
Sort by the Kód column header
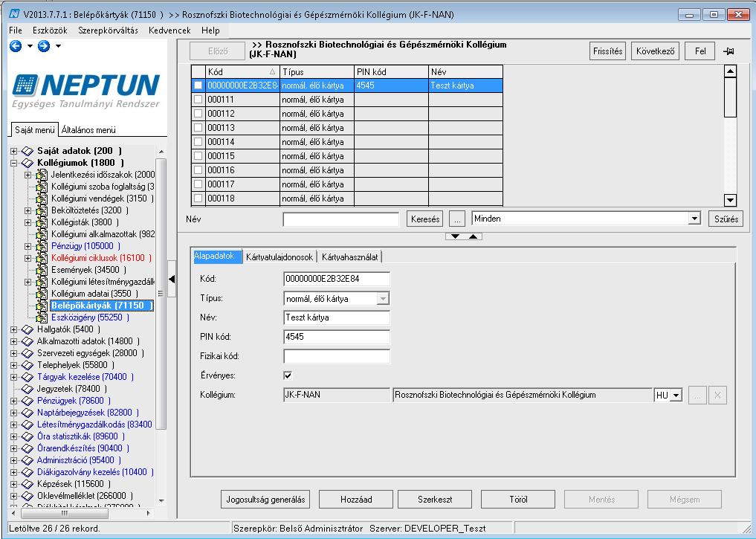point(242,72)
